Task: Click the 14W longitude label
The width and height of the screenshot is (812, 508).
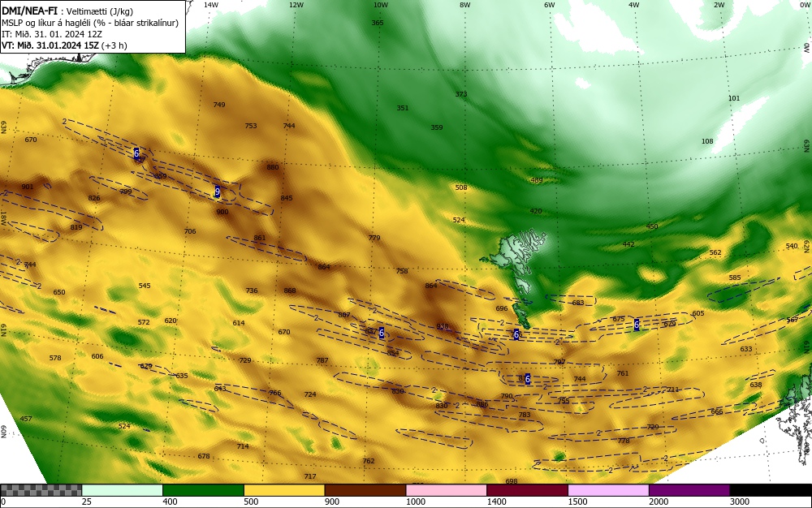Action: click(x=210, y=5)
